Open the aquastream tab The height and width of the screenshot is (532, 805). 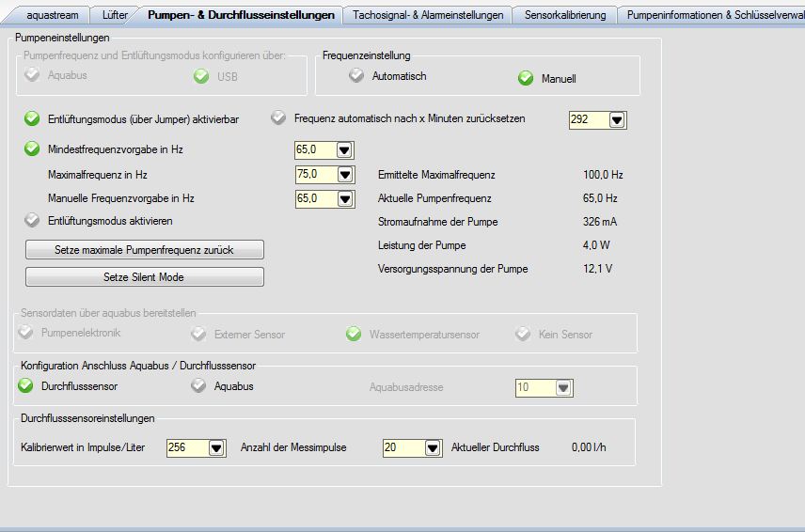pyautogui.click(x=53, y=15)
